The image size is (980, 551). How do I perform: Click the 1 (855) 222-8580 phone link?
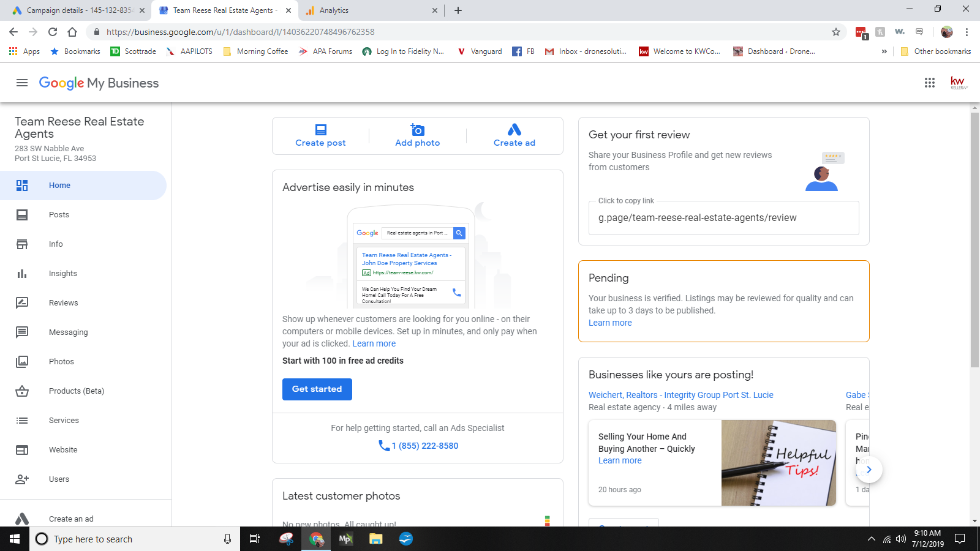tap(425, 446)
